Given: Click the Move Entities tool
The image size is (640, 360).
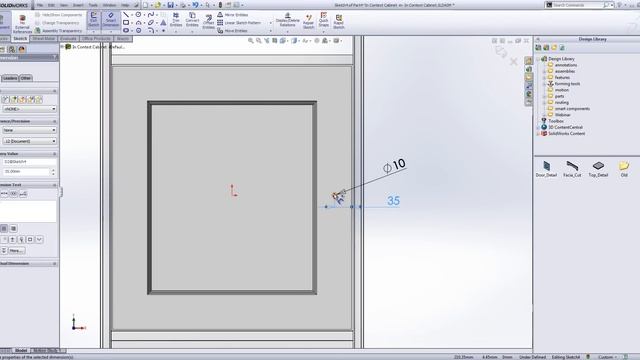Looking at the screenshot, I should [x=232, y=31].
